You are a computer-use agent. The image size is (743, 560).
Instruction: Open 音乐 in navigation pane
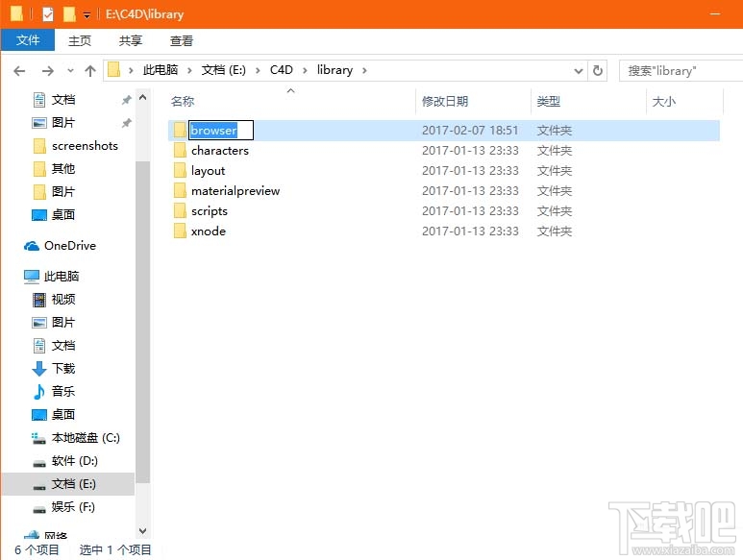(x=63, y=392)
